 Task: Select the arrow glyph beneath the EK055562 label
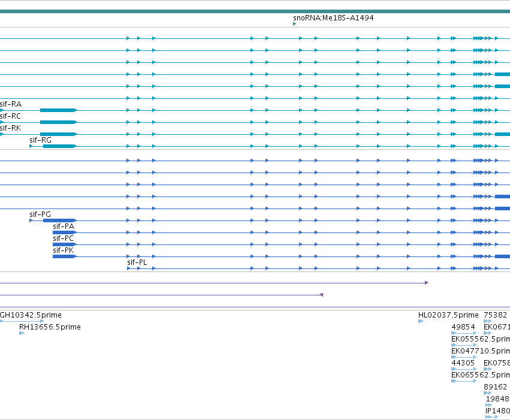pos(464,345)
